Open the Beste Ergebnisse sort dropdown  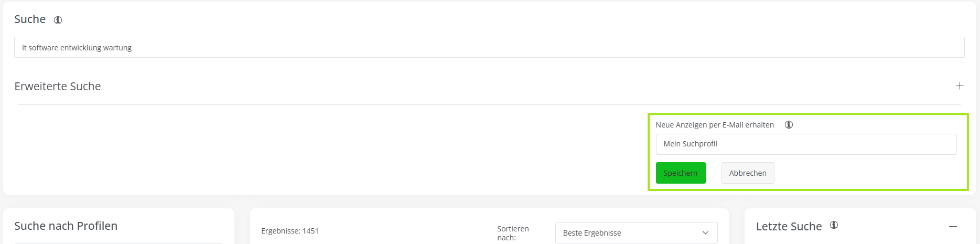(629, 233)
